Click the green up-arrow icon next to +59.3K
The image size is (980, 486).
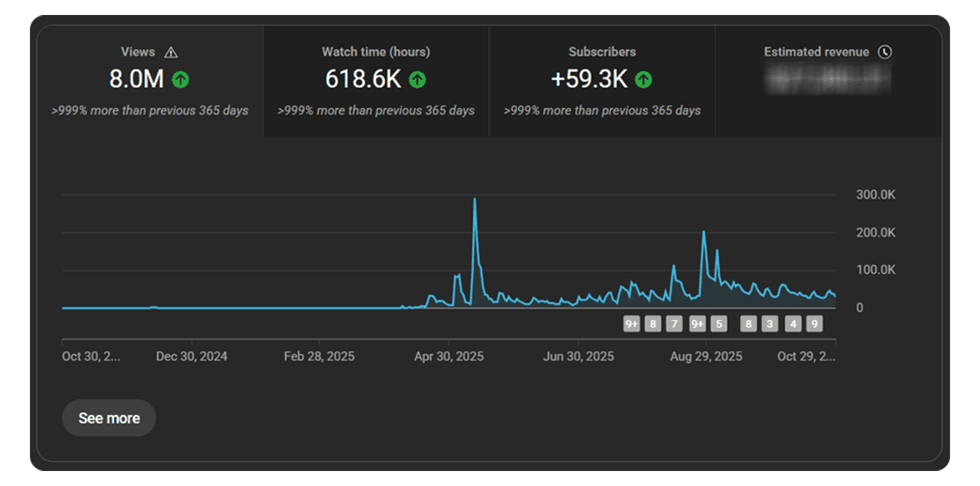click(x=643, y=79)
